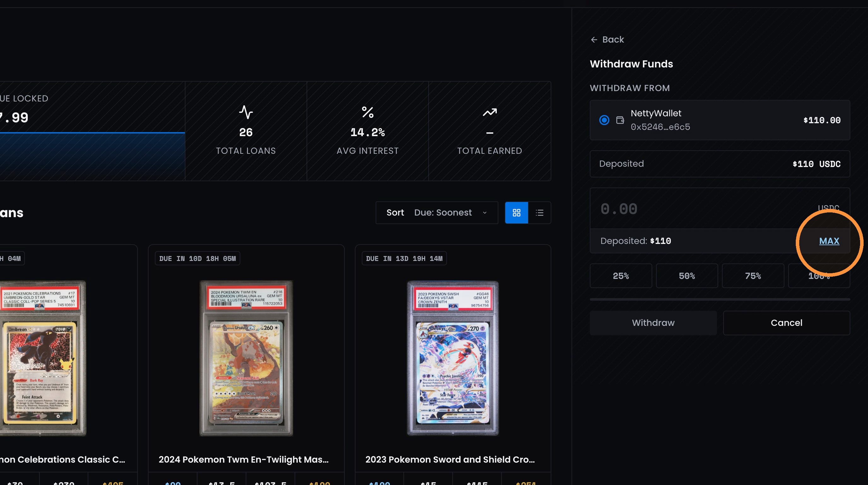
Task: Open the Sort dropdown showing Due: Soonest
Action: coord(437,213)
